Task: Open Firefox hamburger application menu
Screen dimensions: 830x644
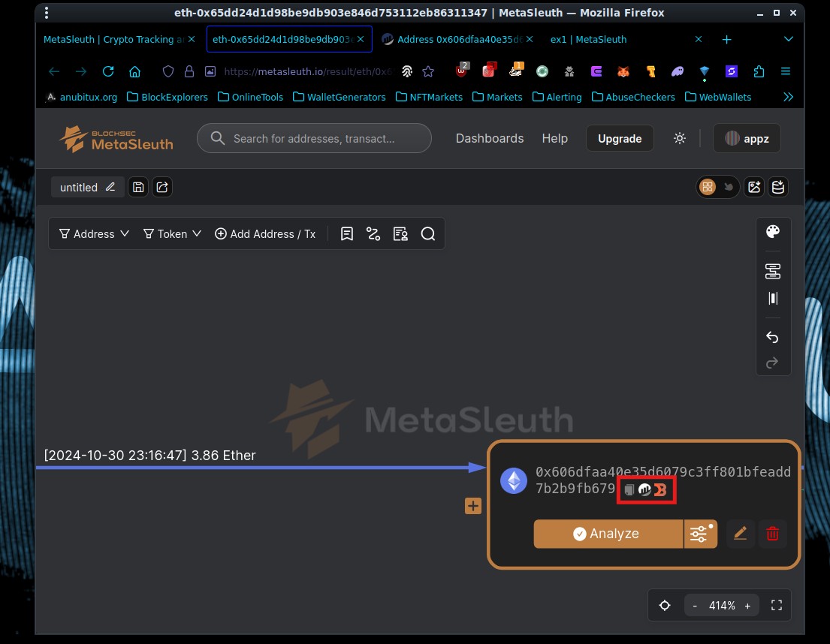Action: (786, 71)
